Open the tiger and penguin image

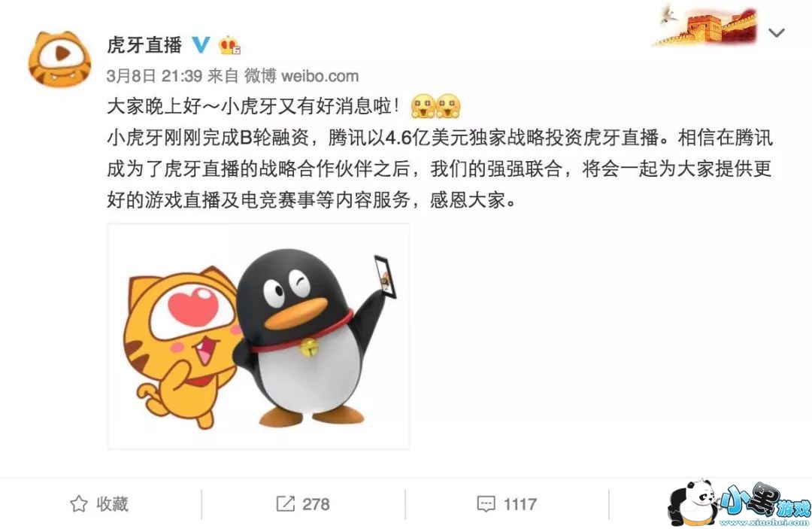(x=259, y=336)
